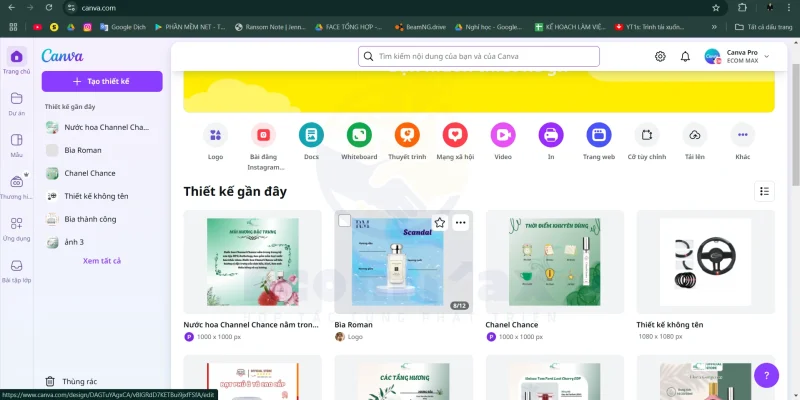Choose Video design type icon
This screenshot has height=400, width=800.
click(503, 135)
